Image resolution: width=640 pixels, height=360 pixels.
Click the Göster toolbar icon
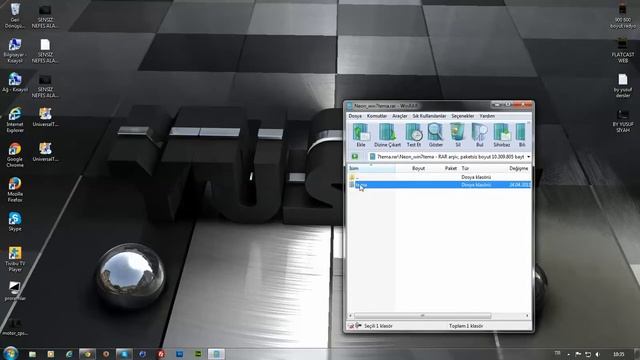[x=436, y=135]
